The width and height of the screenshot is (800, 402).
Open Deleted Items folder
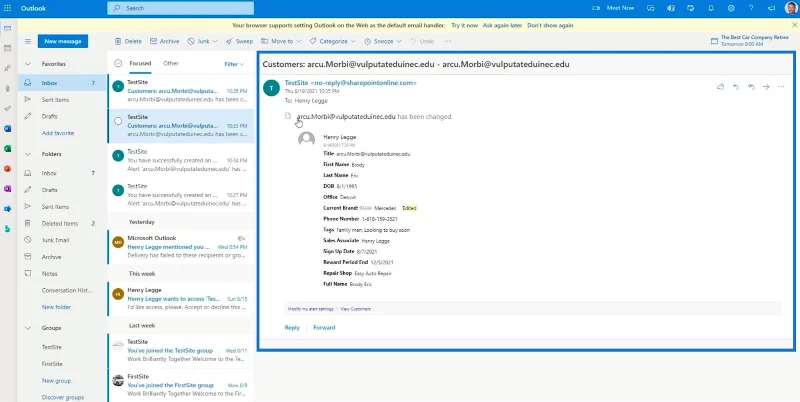coord(61,223)
